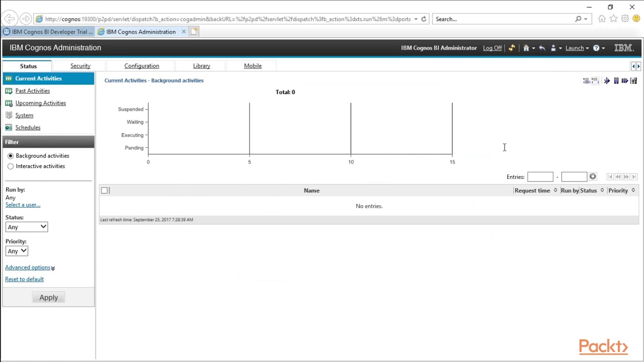Screen dimensions: 644x362
Task: Click the My Area person icon
Action: [x=553, y=48]
